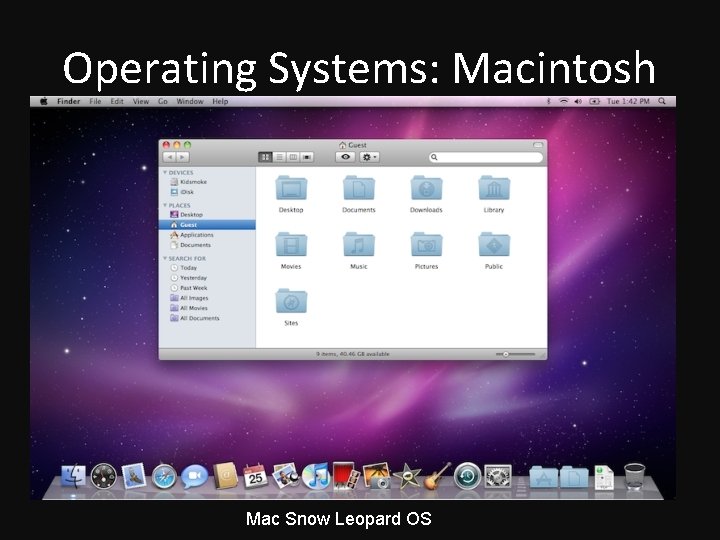Click the Wi-Fi icon in menu bar
Viewport: 720px width, 540px height.
pos(563,101)
